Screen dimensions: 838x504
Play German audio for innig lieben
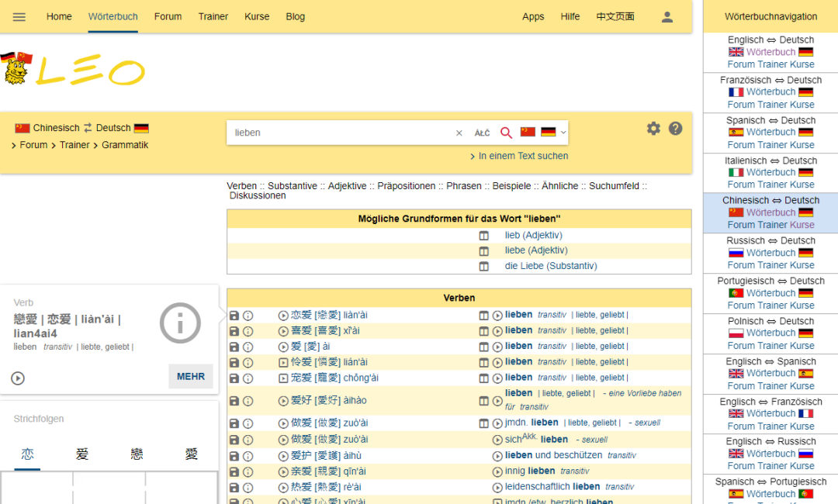point(497,472)
